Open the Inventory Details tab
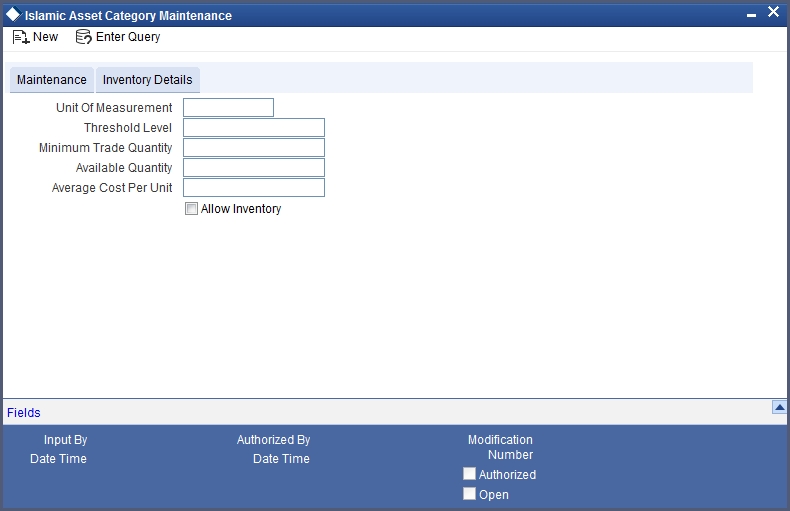The image size is (790, 511). (x=148, y=80)
